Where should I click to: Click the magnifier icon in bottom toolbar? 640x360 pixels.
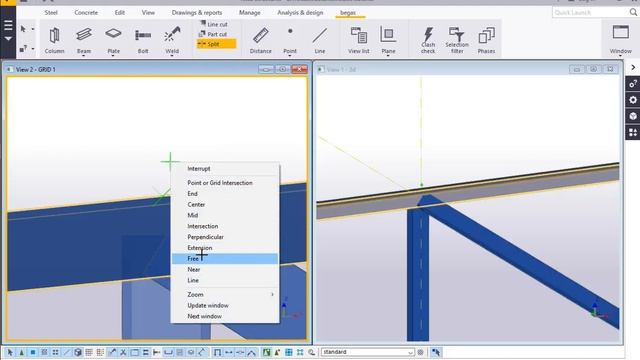(311, 352)
